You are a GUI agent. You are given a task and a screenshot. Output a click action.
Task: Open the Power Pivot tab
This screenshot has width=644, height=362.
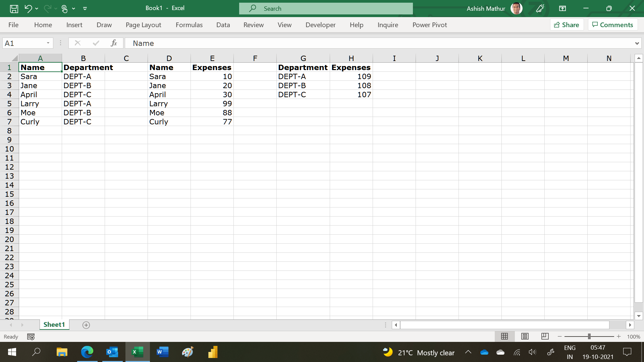[x=429, y=25]
